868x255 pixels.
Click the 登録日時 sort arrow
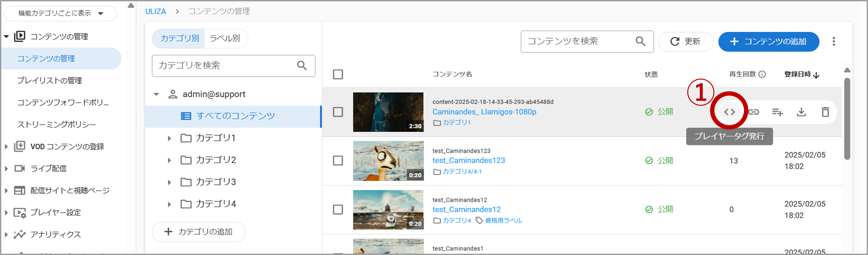816,75
